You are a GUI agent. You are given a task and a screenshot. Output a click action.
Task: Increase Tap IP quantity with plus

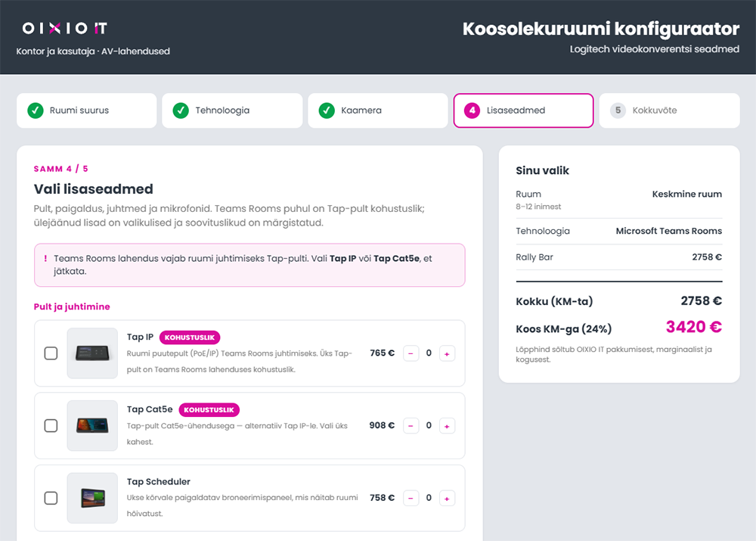pos(447,354)
